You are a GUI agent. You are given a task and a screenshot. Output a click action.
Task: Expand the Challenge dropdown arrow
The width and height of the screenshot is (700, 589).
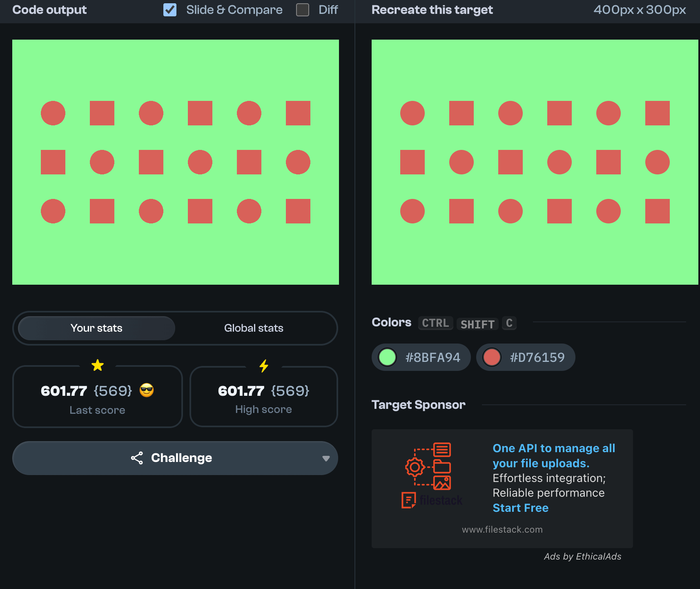(x=325, y=458)
